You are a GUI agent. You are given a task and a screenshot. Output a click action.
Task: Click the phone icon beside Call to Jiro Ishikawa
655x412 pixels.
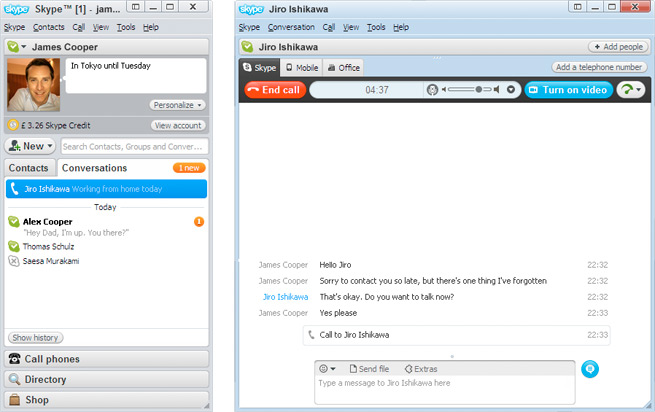pyautogui.click(x=311, y=335)
